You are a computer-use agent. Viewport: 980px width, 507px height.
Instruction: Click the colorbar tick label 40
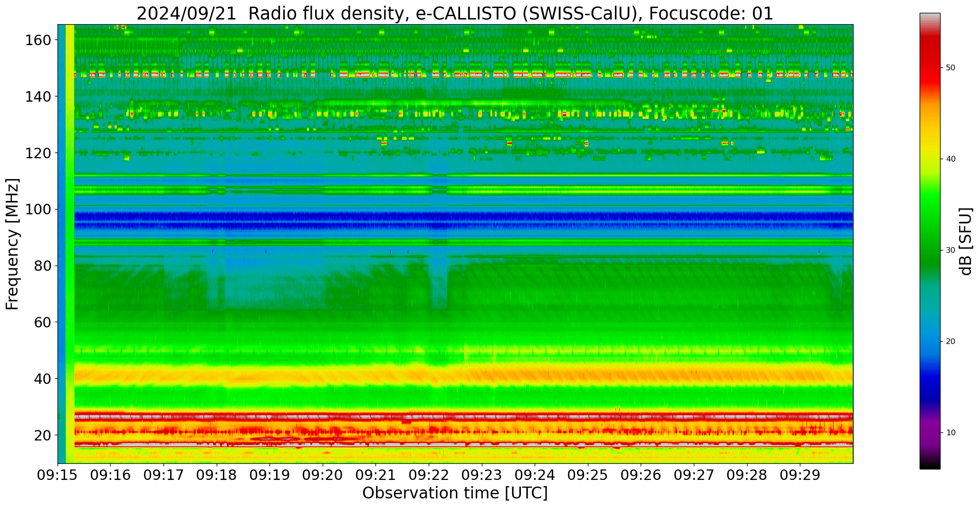(951, 159)
